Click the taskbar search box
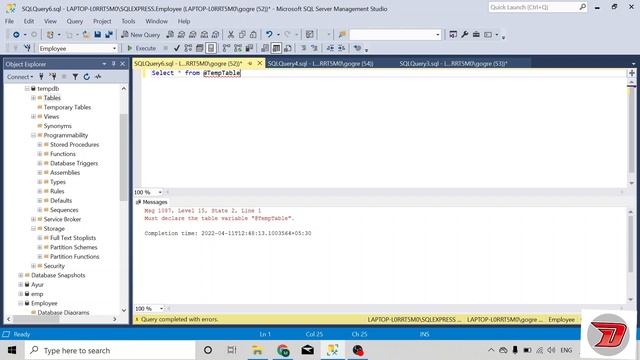Image resolution: width=640 pixels, height=360 pixels. coord(109,350)
